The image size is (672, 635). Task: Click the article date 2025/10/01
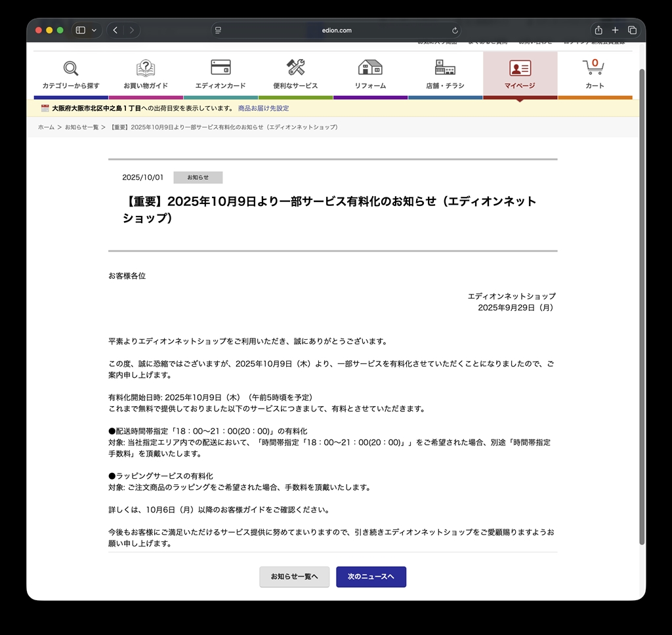[142, 177]
